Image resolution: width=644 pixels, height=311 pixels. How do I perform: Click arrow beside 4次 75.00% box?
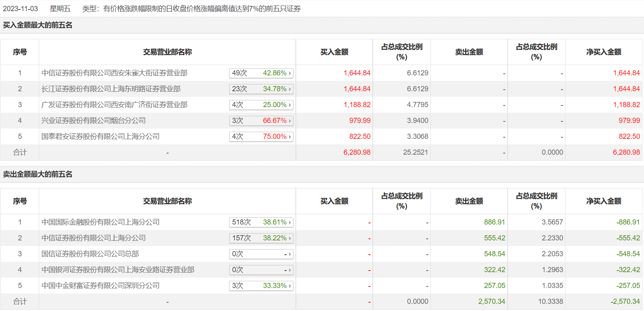(x=290, y=137)
